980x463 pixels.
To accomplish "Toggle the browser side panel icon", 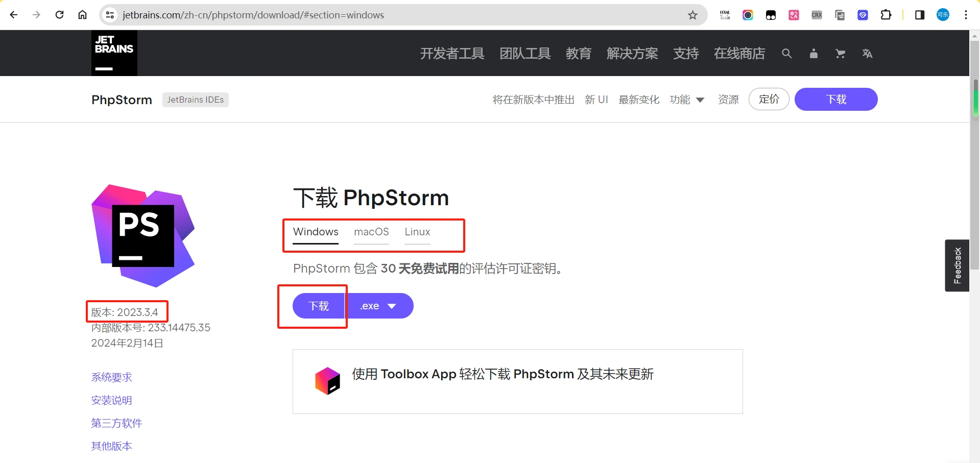I will click(x=920, y=15).
